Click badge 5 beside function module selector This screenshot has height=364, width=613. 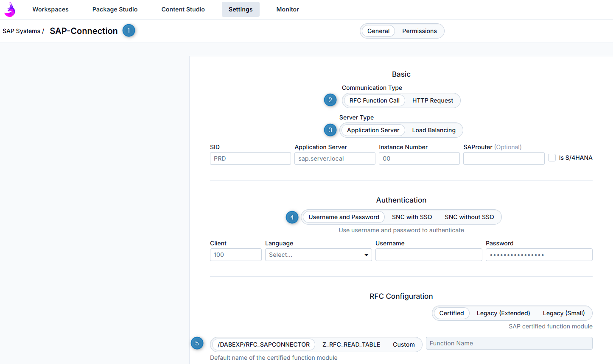(197, 343)
